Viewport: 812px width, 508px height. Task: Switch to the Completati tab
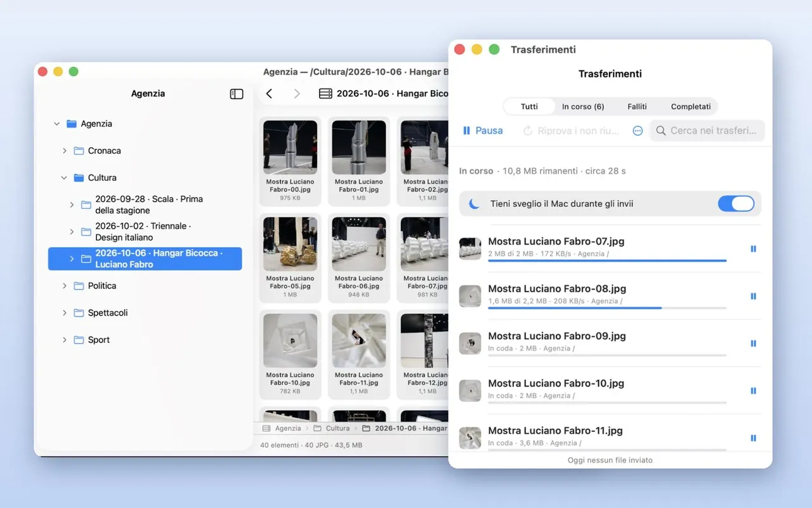click(x=691, y=107)
